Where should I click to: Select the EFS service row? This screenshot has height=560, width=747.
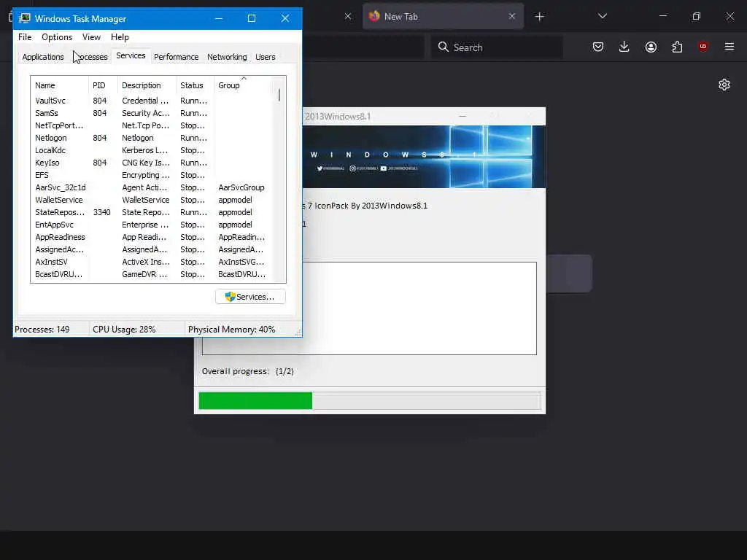point(152,175)
